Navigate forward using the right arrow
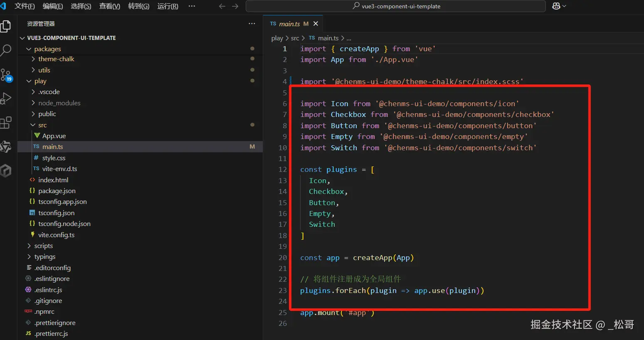Viewport: 644px width, 340px height. (235, 6)
